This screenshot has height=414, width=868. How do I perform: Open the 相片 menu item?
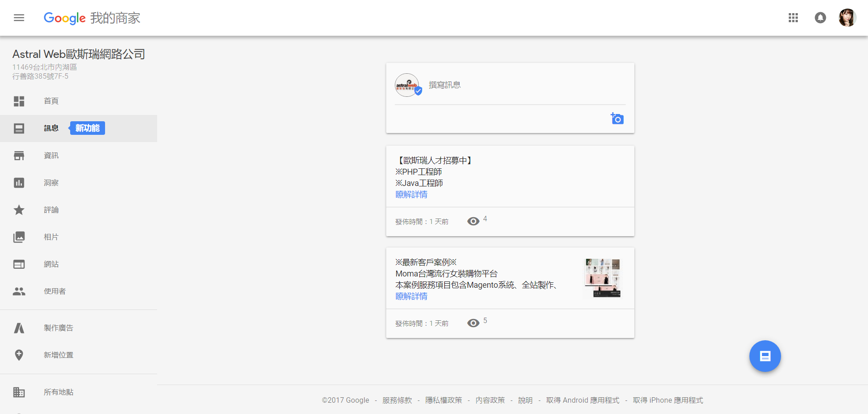(x=78, y=237)
